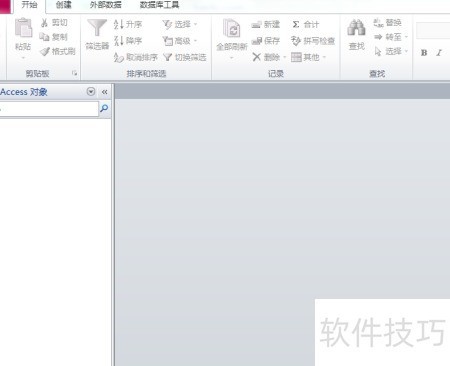The height and width of the screenshot is (366, 450).
Task: Toggle italic I formatting
Action: (x=439, y=53)
